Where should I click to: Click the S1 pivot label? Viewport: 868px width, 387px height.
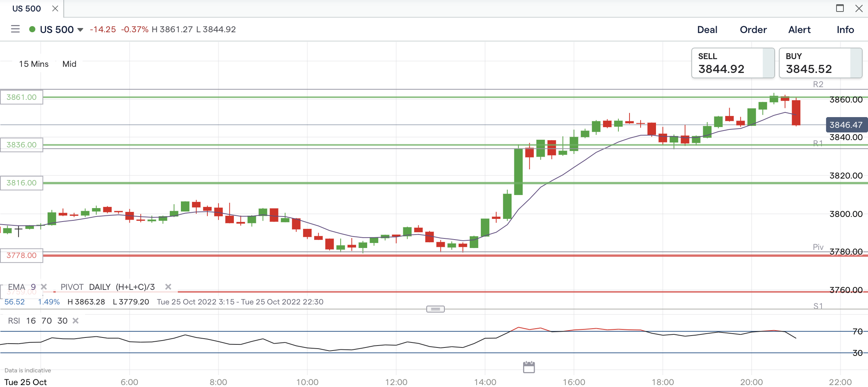[x=818, y=306]
